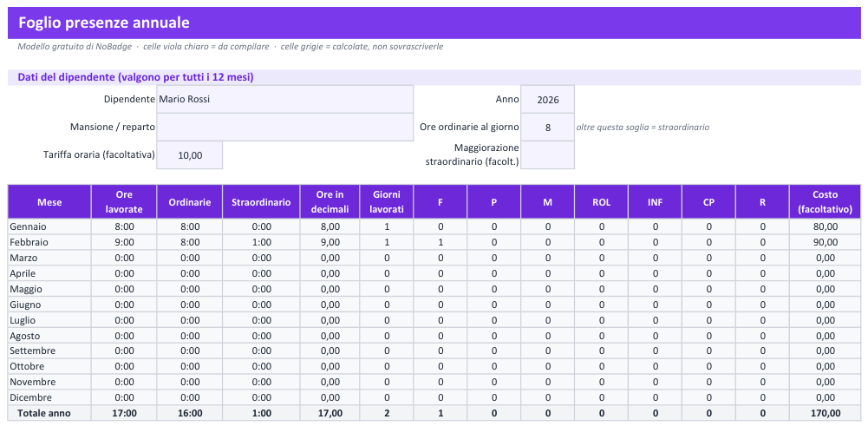Click Gennaio's Ore in decimali cell 8,00
The height and width of the screenshot is (426, 868).
[x=330, y=226]
